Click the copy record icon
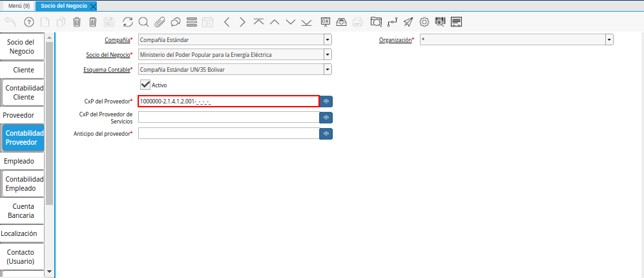This screenshot has height=278, width=644. [61, 22]
